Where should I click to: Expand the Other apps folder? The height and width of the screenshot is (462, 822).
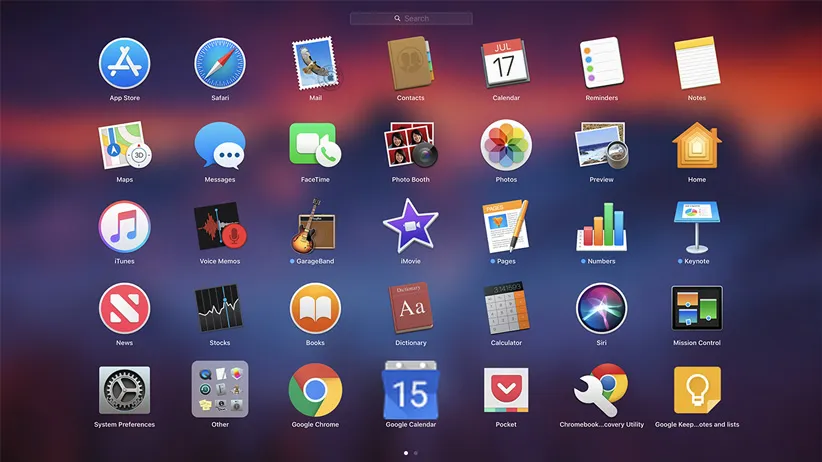pos(220,389)
